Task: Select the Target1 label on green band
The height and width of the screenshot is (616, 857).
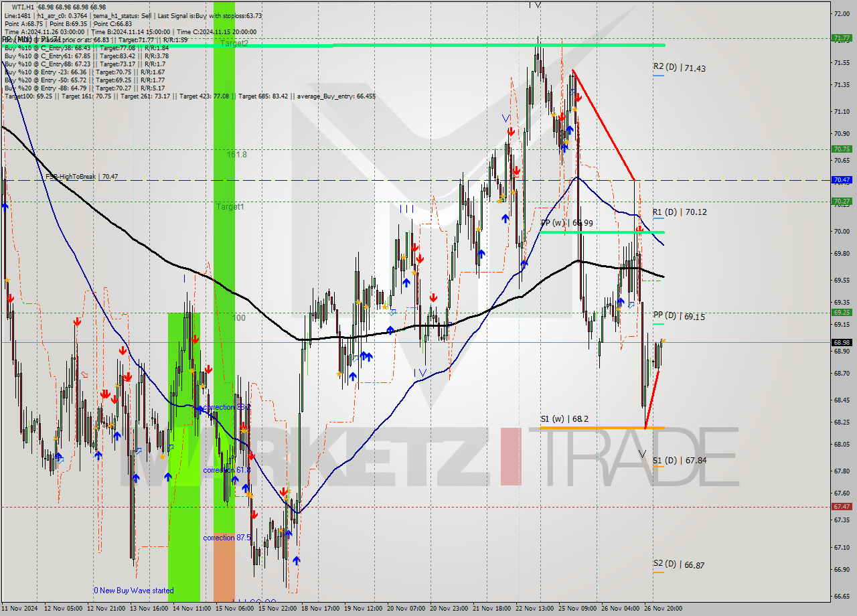Action: 230,207
